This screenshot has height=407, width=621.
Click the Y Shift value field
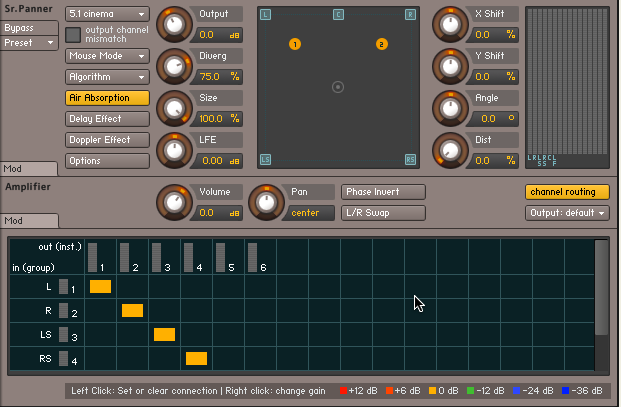[x=493, y=77]
